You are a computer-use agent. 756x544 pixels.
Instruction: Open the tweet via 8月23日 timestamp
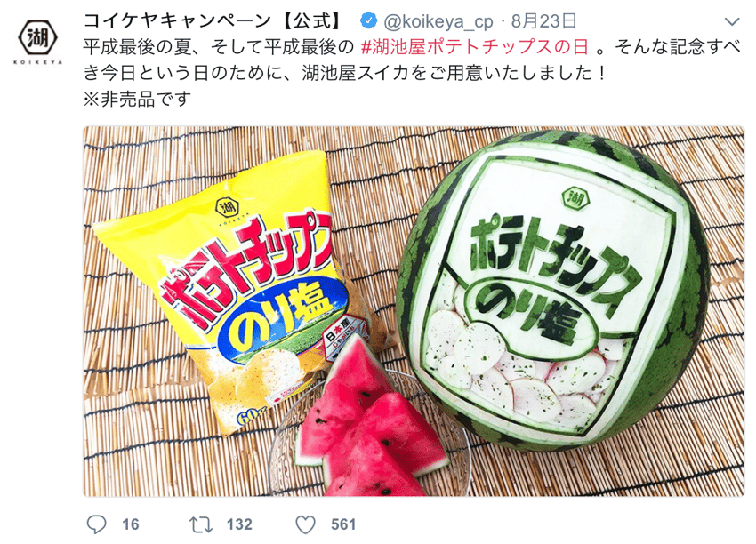click(543, 20)
